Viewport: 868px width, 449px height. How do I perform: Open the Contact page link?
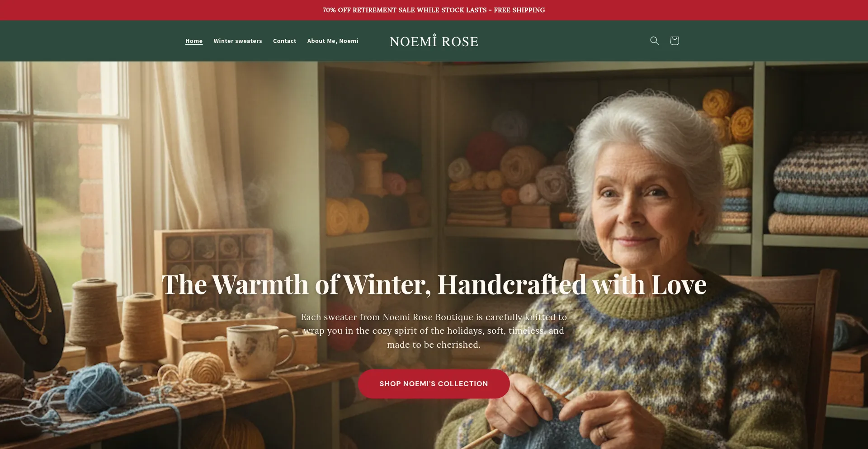[x=285, y=41]
